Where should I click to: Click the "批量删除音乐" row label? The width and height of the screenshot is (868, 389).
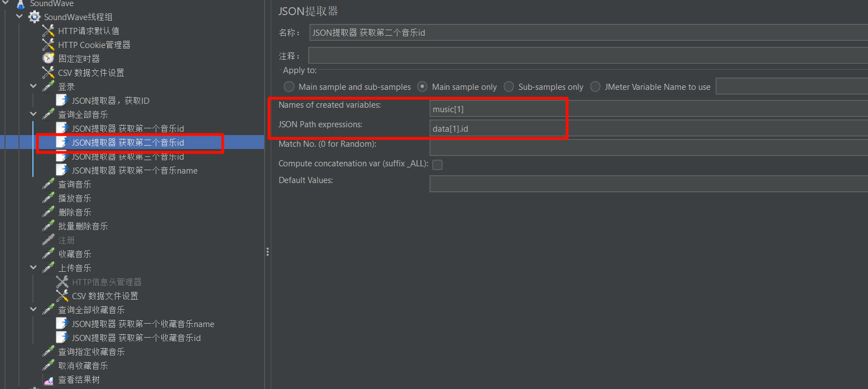[x=83, y=226]
